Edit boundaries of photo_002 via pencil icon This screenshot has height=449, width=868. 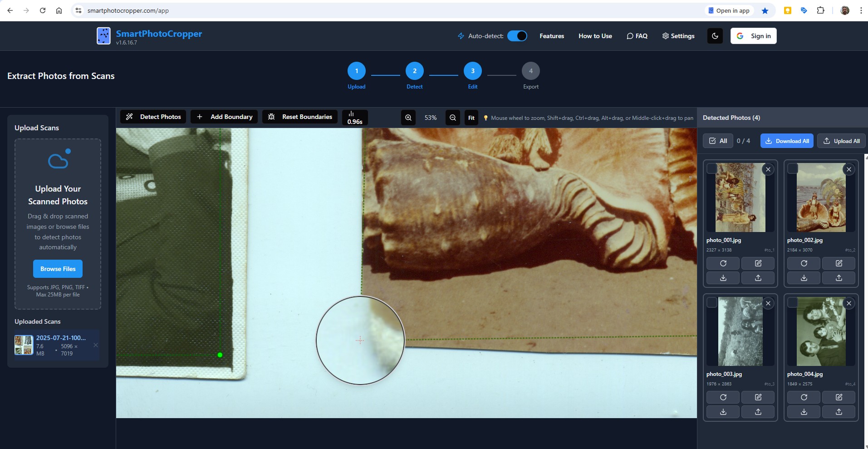pos(838,263)
